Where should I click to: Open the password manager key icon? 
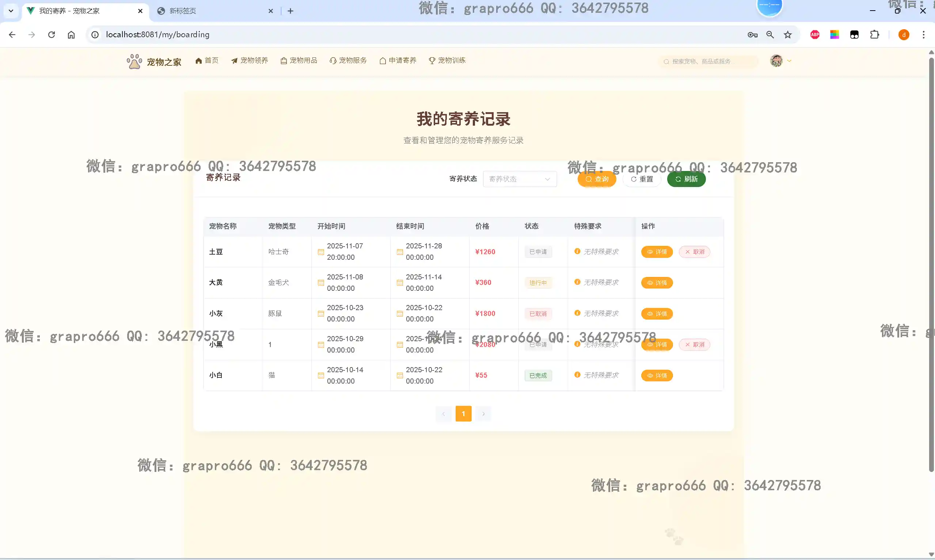tap(752, 35)
